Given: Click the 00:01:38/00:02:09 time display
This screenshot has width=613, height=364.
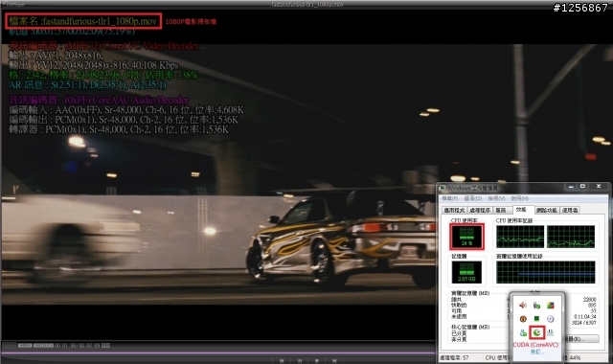Looking at the screenshot, I should point(79,346).
